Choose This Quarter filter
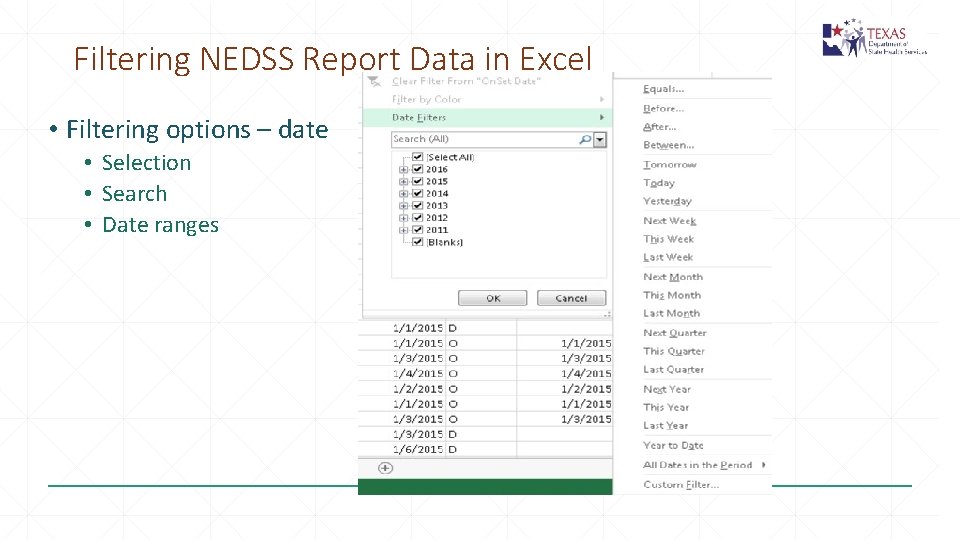The image size is (960, 540). (674, 351)
